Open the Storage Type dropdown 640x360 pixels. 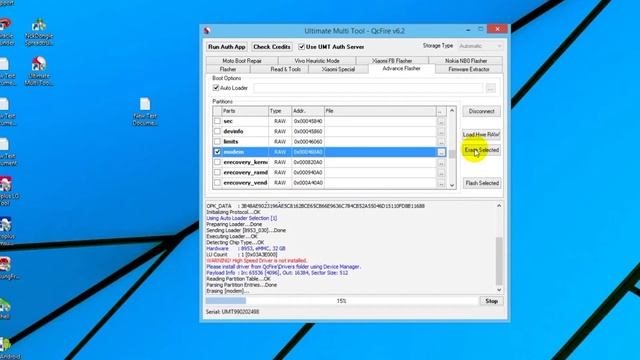click(x=480, y=46)
